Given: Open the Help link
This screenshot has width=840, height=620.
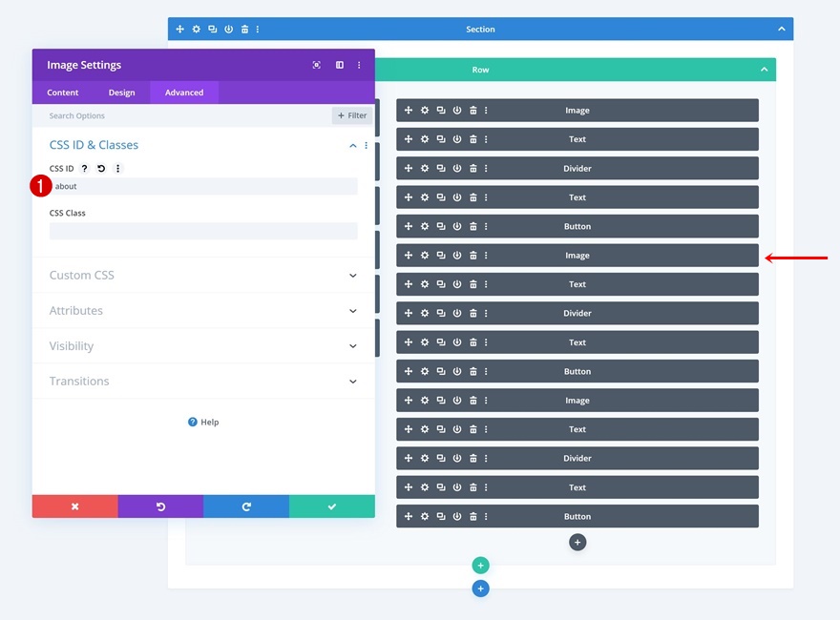Looking at the screenshot, I should pos(203,422).
